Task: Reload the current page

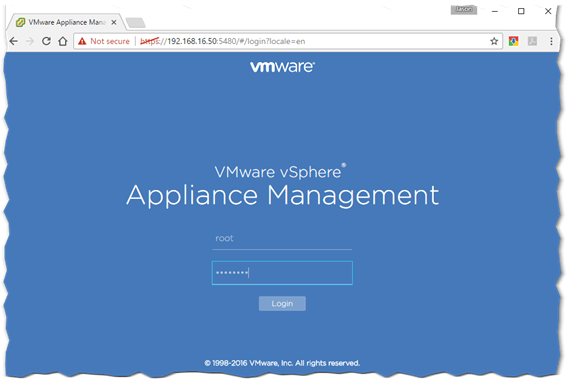Action: [x=46, y=41]
